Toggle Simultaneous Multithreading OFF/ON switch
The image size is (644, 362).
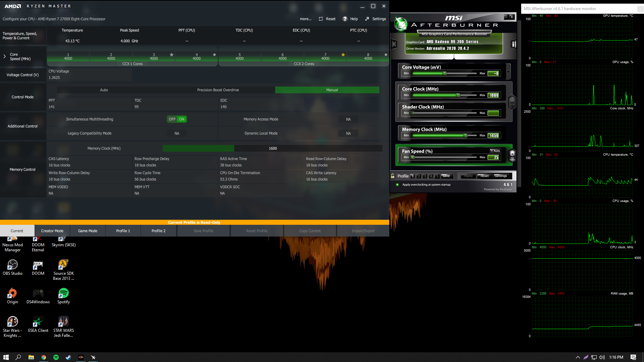pyautogui.click(x=177, y=119)
